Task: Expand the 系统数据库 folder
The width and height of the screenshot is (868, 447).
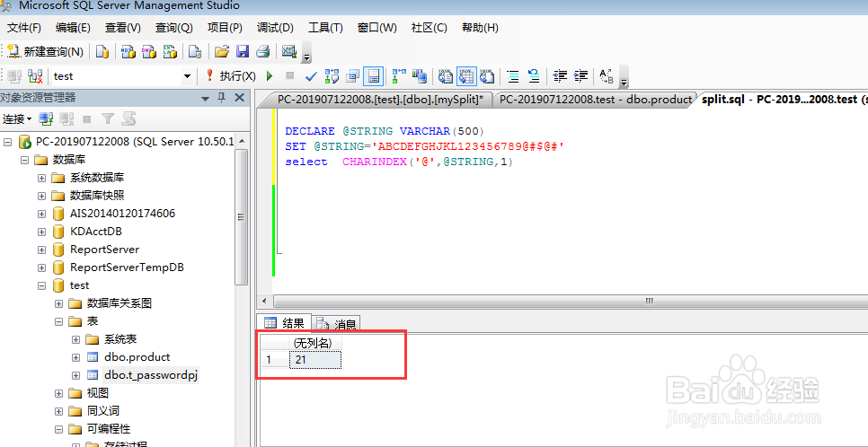Action: pyautogui.click(x=42, y=178)
